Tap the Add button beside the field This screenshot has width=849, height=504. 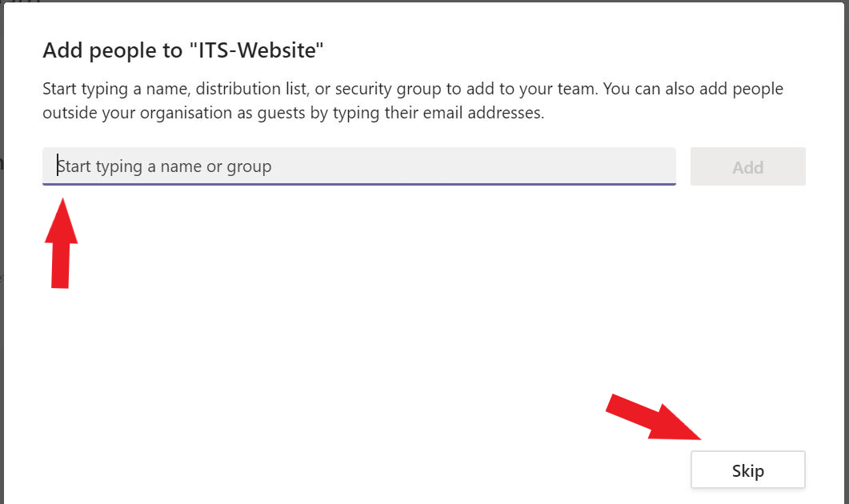747,166
